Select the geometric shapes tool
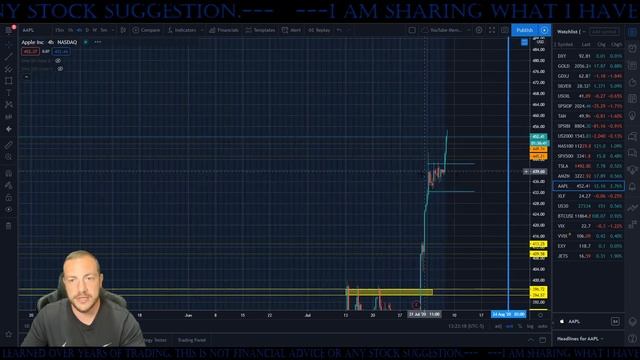This screenshot has height=360, width=640. coord(9,81)
